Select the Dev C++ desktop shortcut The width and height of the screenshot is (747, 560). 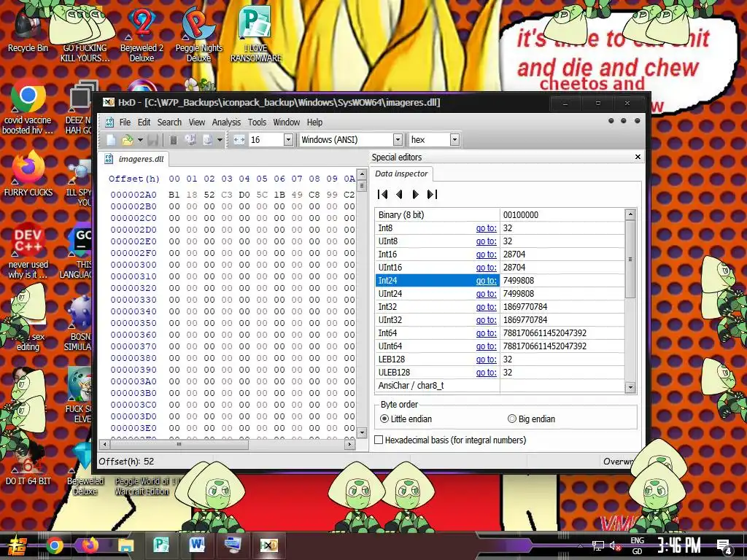[x=28, y=250]
